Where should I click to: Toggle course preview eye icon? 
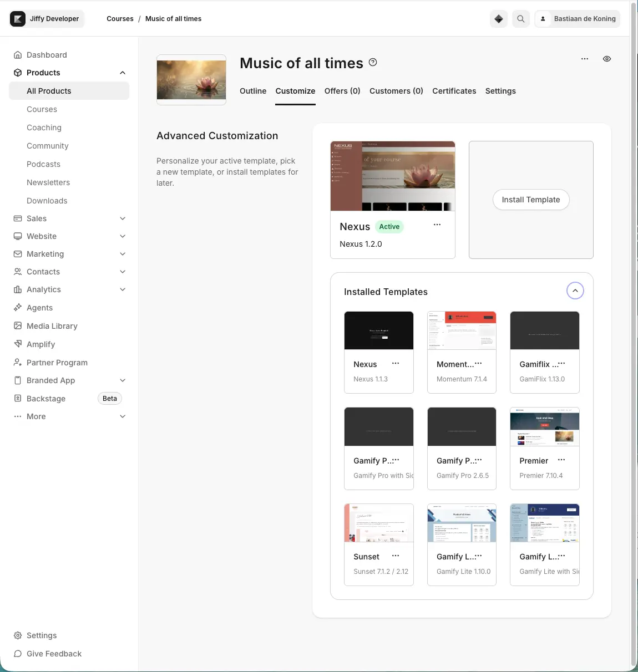click(607, 59)
